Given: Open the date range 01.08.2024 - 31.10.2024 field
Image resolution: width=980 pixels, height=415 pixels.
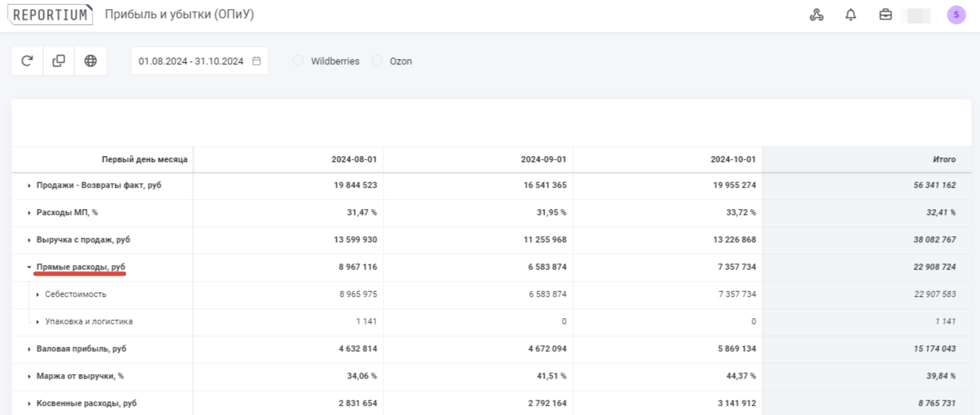Looking at the screenshot, I should [x=190, y=61].
